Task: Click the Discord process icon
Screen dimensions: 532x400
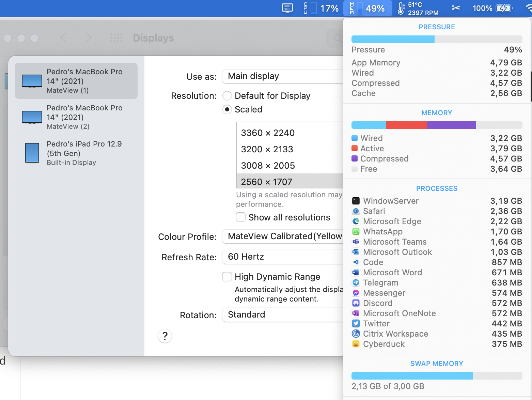Action: (356, 303)
